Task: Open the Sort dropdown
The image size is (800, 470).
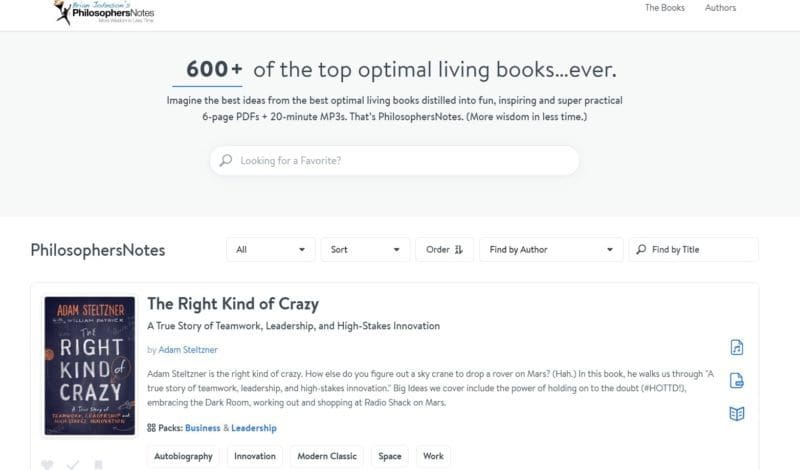Action: [365, 250]
